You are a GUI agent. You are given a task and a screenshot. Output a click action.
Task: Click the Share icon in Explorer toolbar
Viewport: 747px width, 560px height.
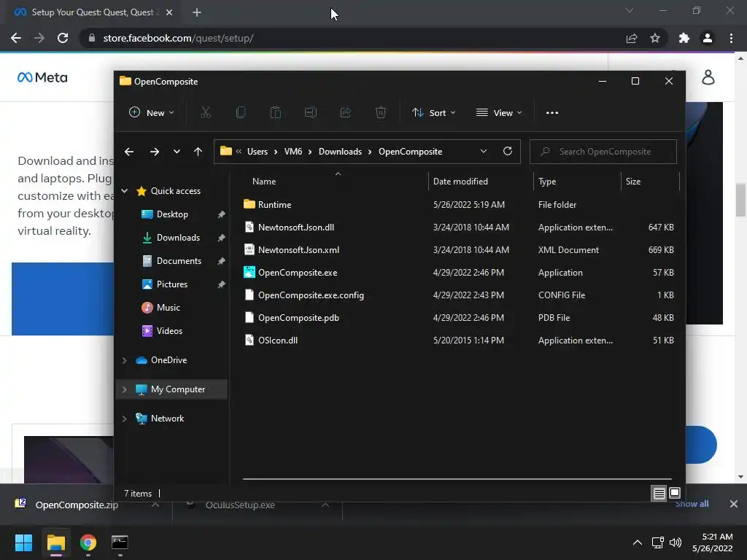click(345, 113)
